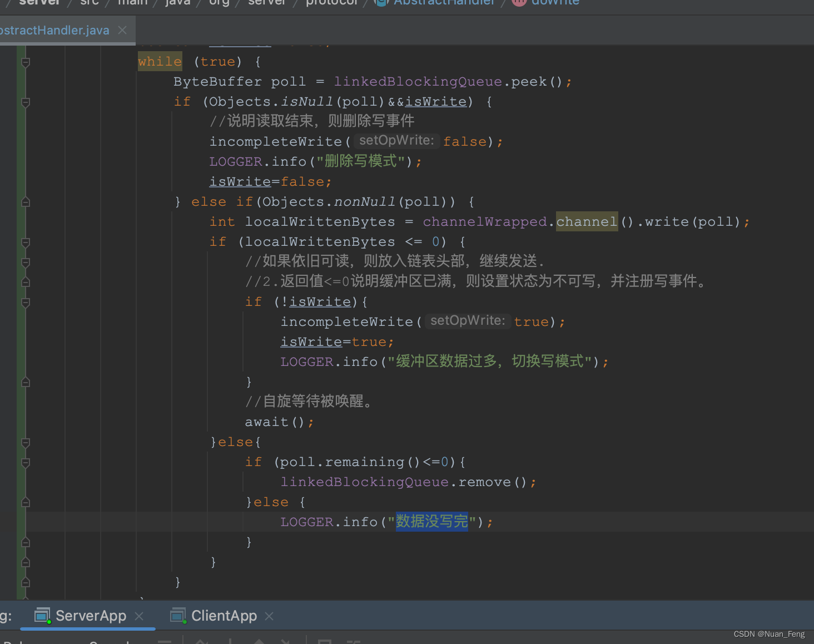Collapse the if (!isWrite) block

[26, 303]
